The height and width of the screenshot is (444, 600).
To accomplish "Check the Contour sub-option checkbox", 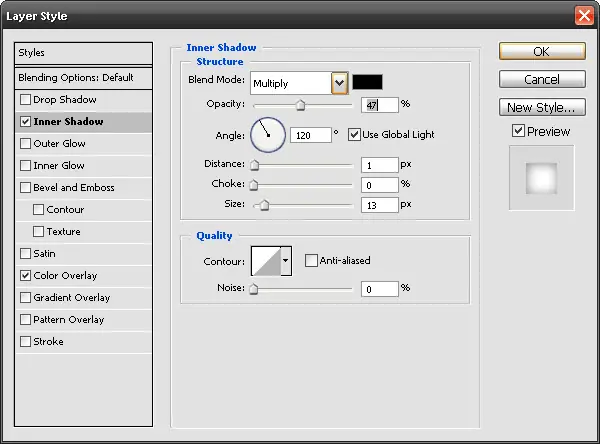I will 38,210.
